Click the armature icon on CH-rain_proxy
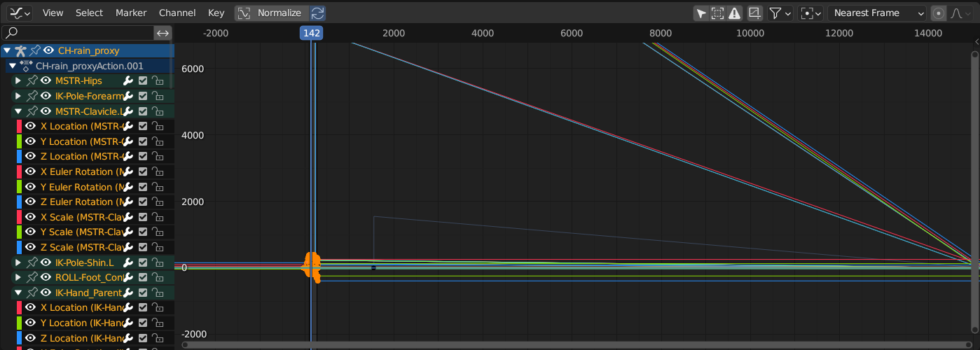 click(x=20, y=50)
